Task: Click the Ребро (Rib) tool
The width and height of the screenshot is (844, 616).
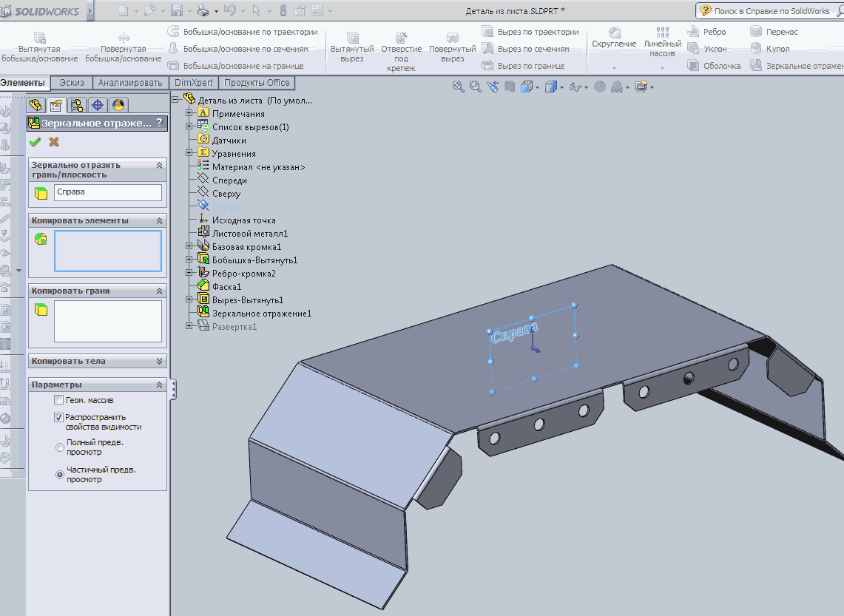Action: 706,32
